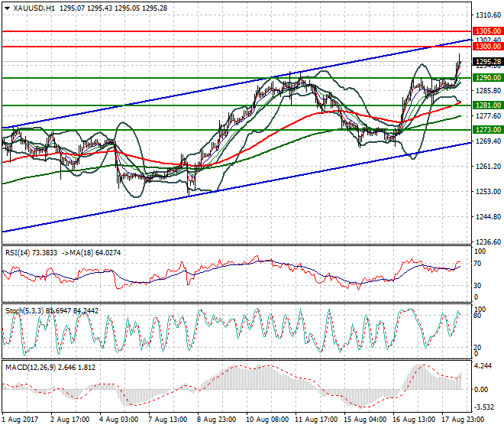Click the 7 Aug 13:00 time label

[167, 420]
